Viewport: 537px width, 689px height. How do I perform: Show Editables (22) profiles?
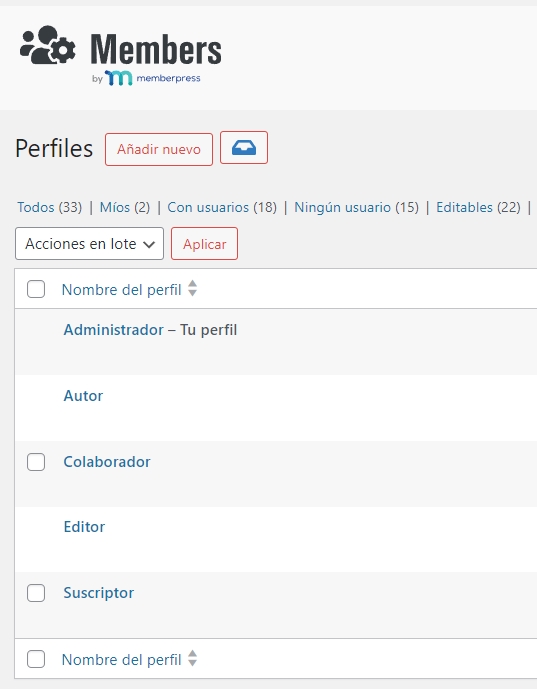tap(478, 207)
